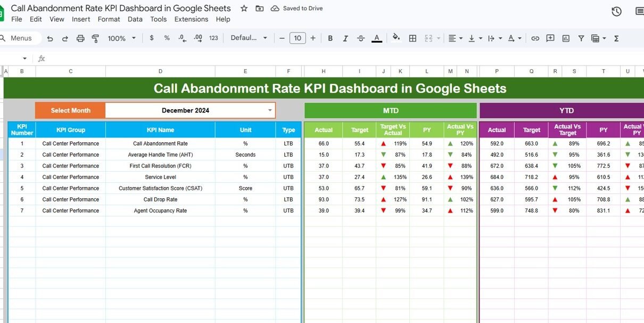Image resolution: width=644 pixels, height=323 pixels.
Task: Click the Functions sigma icon
Action: click(x=616, y=38)
